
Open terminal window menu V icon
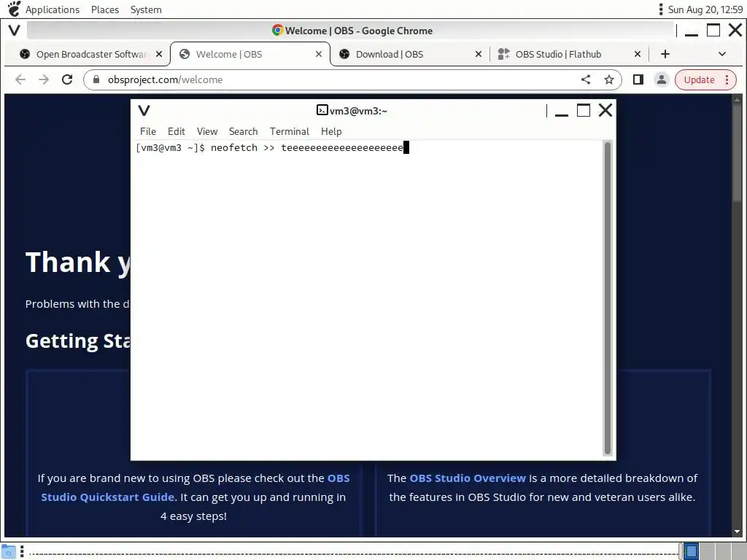click(x=144, y=111)
